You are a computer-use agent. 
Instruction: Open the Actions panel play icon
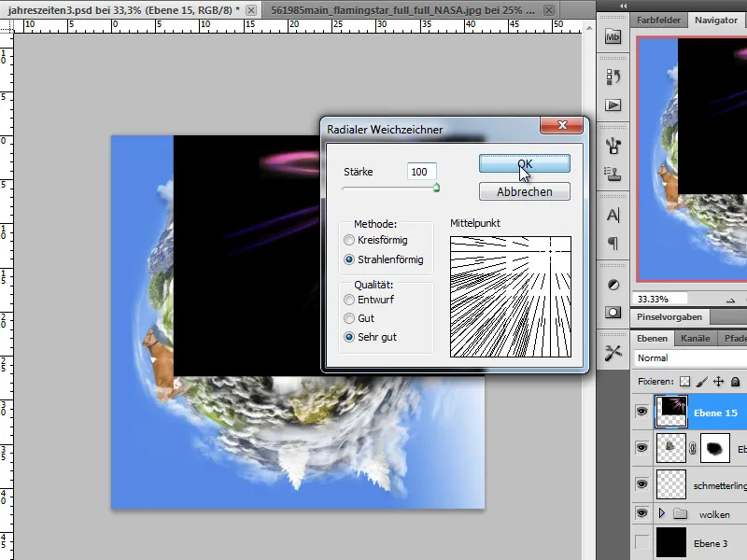coord(613,105)
